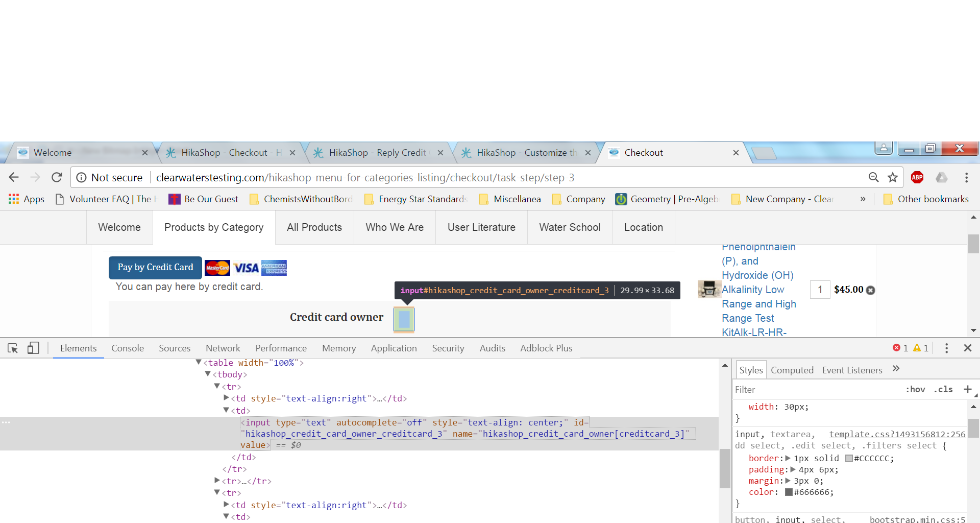Remove the $45.00 item from cart
Screen dimensions: 980x523
(x=871, y=290)
